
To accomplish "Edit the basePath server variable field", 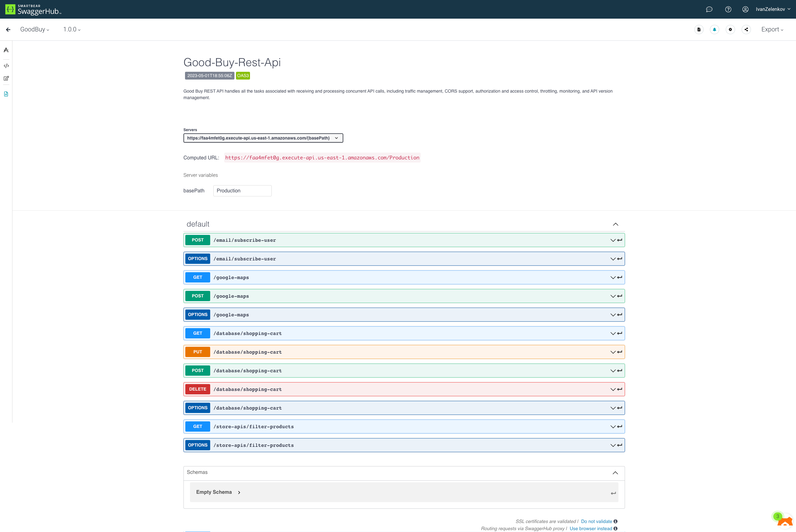I will [242, 190].
